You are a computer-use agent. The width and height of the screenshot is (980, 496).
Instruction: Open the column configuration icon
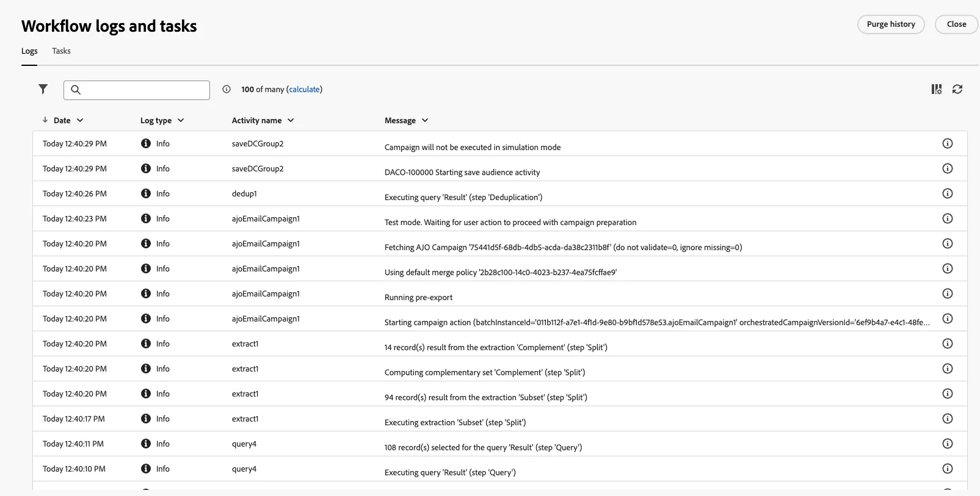click(937, 89)
